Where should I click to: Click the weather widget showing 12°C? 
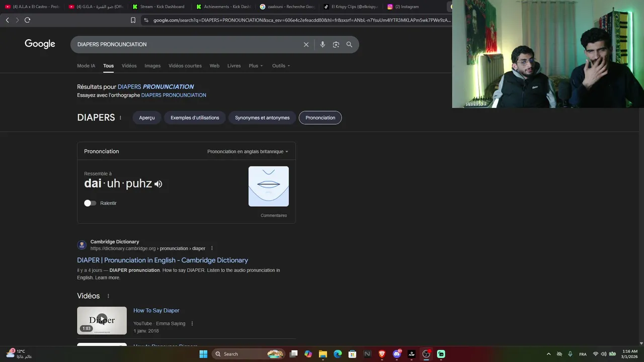coord(19,354)
